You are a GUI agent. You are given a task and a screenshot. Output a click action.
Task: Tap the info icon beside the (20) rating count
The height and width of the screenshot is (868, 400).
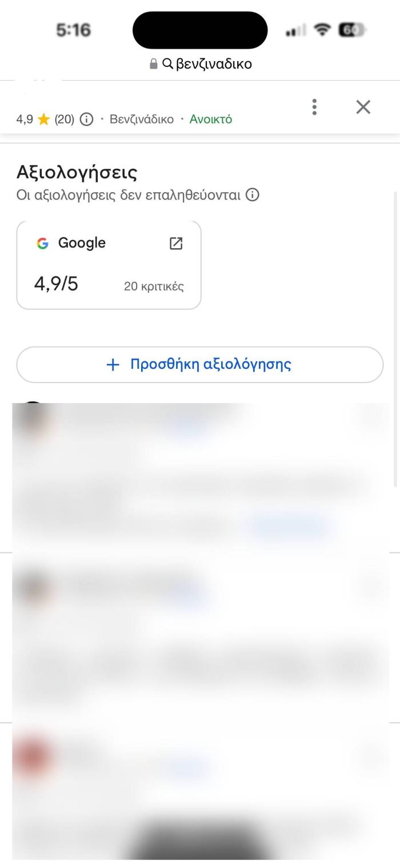[x=86, y=120]
